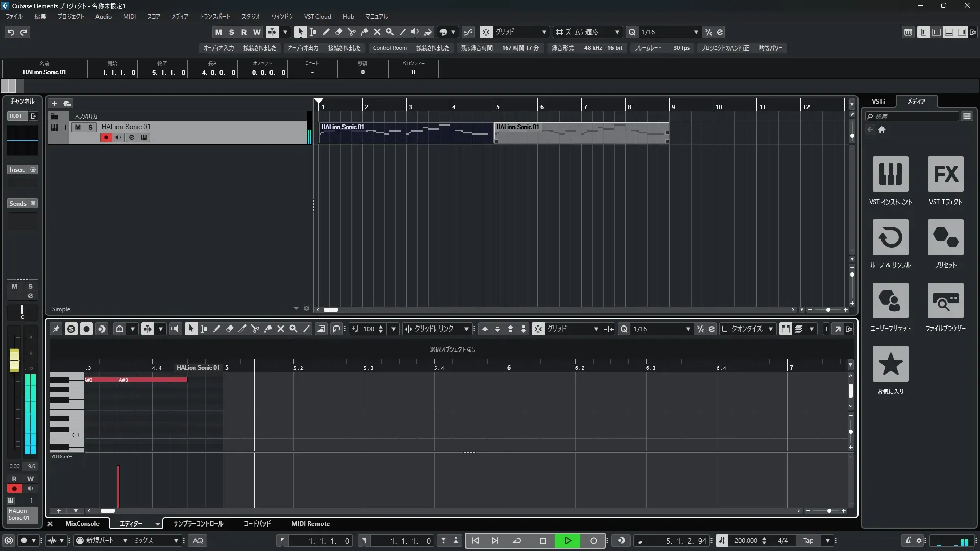Viewport: 980px width, 551px height.
Task: Switch to the MixConsole tab
Action: 82,523
